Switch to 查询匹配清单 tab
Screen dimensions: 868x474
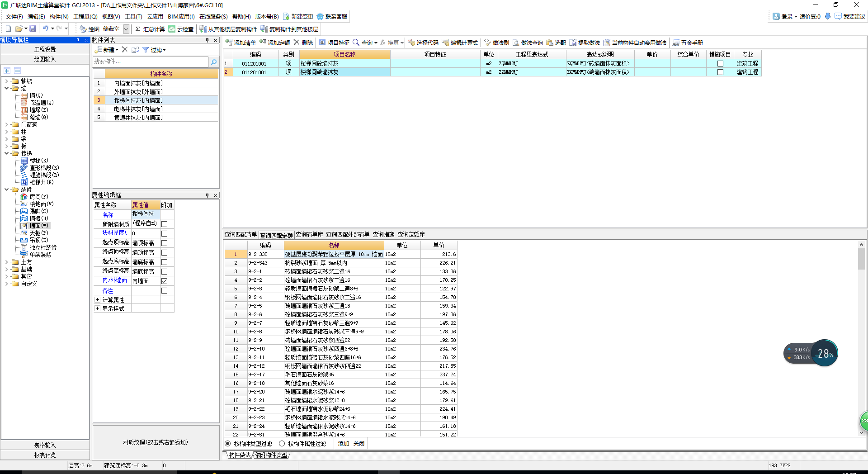tap(241, 234)
